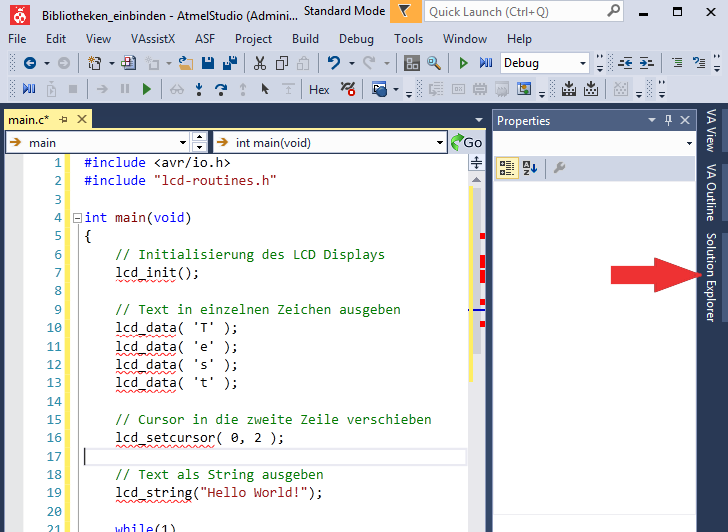Pin the main.c tab
Screen dimensions: 728x532
click(64, 120)
